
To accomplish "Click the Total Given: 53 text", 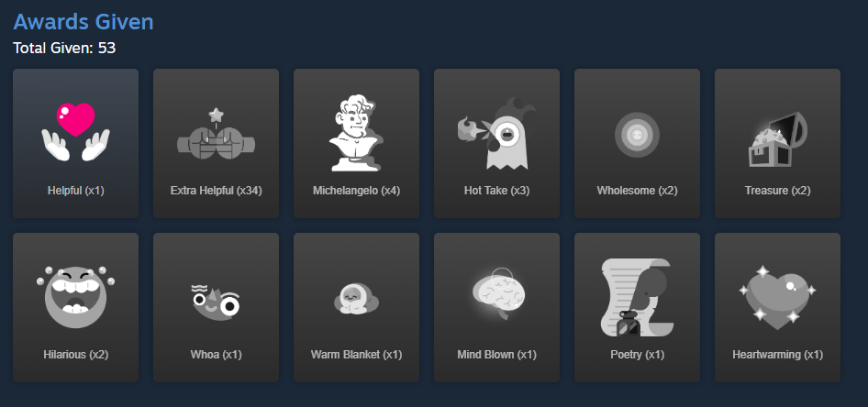I will coord(64,48).
